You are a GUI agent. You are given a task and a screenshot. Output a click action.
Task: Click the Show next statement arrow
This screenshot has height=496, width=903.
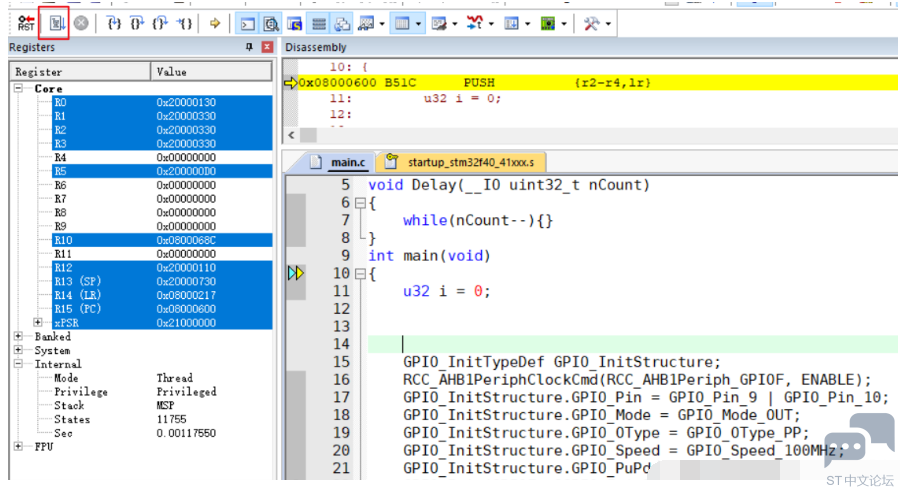pyautogui.click(x=215, y=24)
